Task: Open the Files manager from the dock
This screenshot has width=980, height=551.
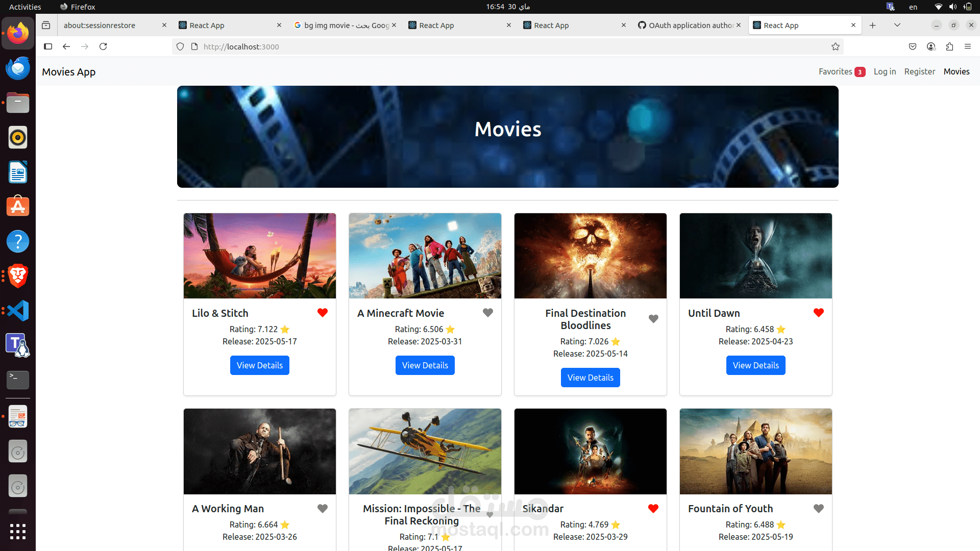Action: pyautogui.click(x=18, y=103)
